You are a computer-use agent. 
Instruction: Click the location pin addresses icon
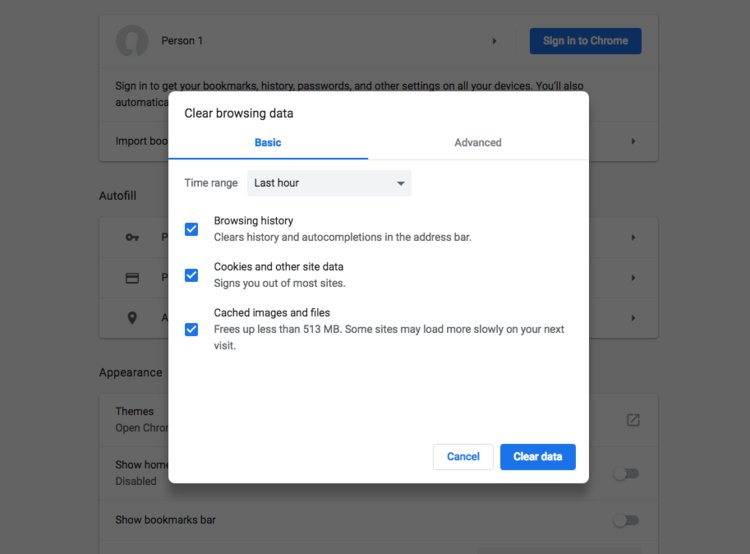tap(132, 318)
